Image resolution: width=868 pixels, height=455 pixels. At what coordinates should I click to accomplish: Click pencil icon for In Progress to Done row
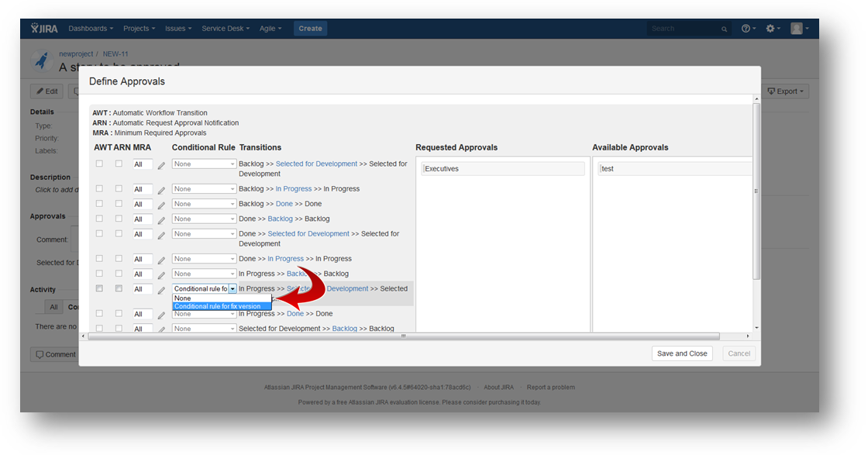[161, 315]
